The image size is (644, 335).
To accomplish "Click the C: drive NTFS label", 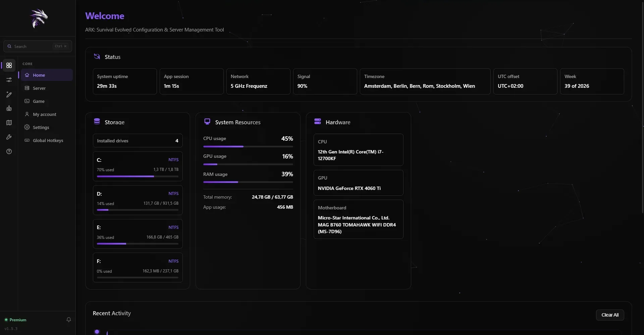I will coord(173,160).
